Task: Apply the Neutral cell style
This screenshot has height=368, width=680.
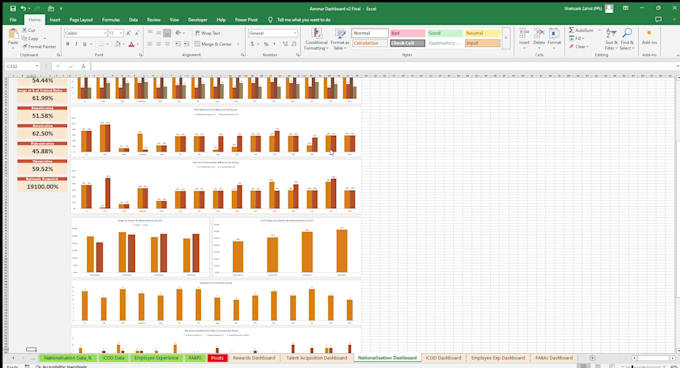Action: [482, 33]
